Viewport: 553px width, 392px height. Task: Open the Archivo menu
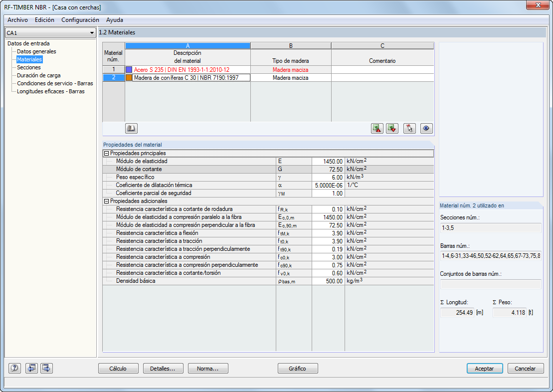[x=17, y=20]
